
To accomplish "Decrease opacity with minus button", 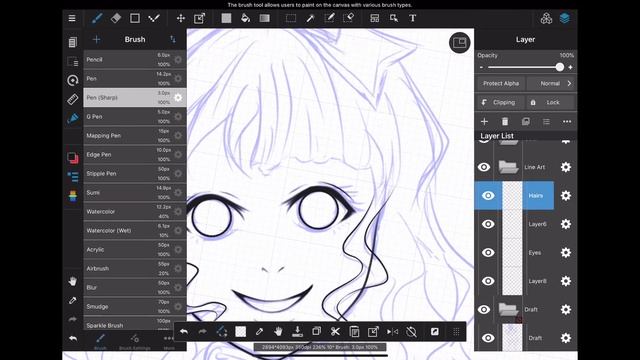I will click(481, 67).
